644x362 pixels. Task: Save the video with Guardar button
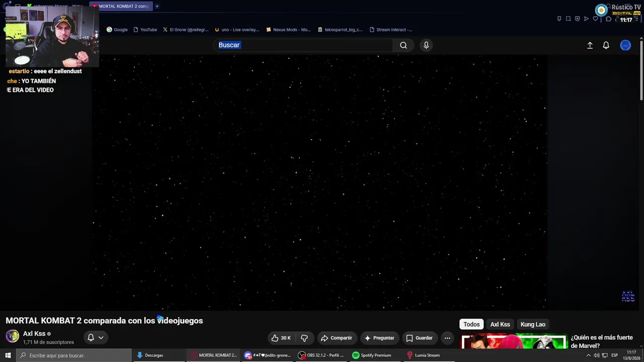coord(420,338)
